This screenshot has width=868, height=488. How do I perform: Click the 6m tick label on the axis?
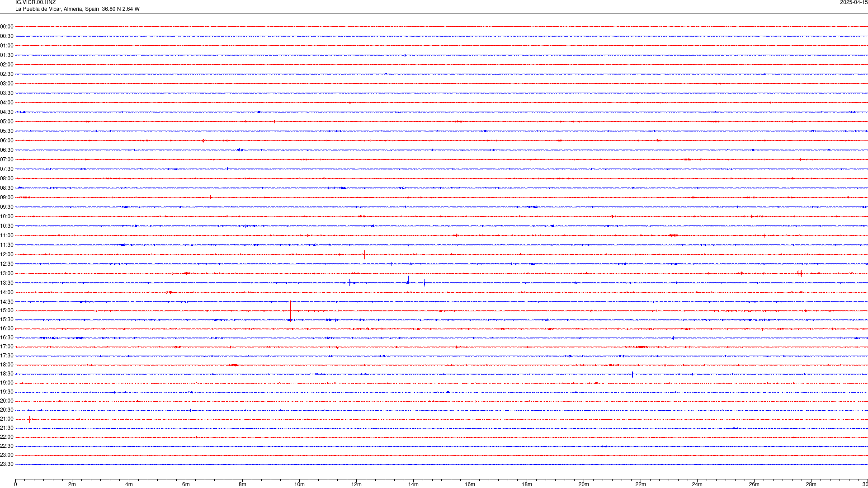coord(186,484)
